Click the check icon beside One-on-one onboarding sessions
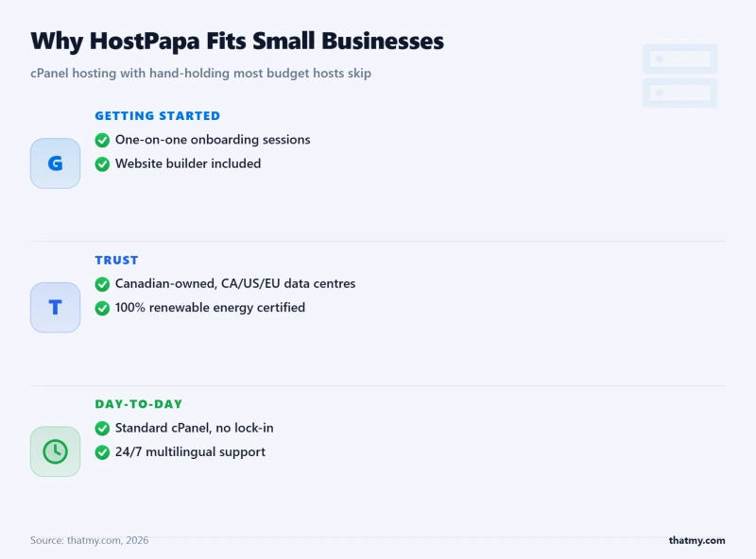 [x=102, y=141]
